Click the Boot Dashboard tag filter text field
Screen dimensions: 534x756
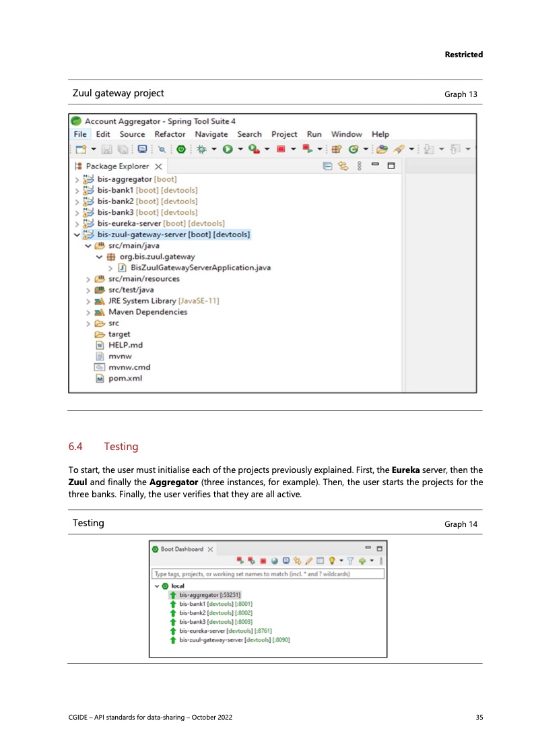268,574
